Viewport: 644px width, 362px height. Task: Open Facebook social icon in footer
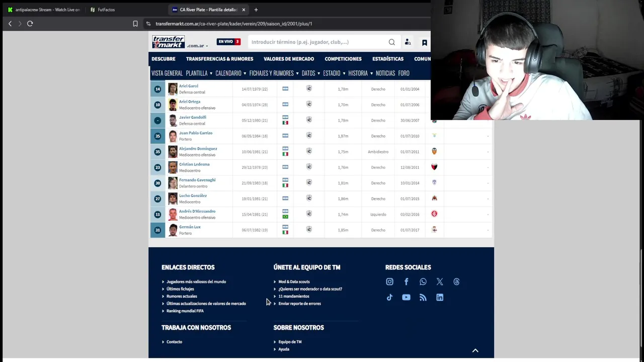(x=406, y=282)
